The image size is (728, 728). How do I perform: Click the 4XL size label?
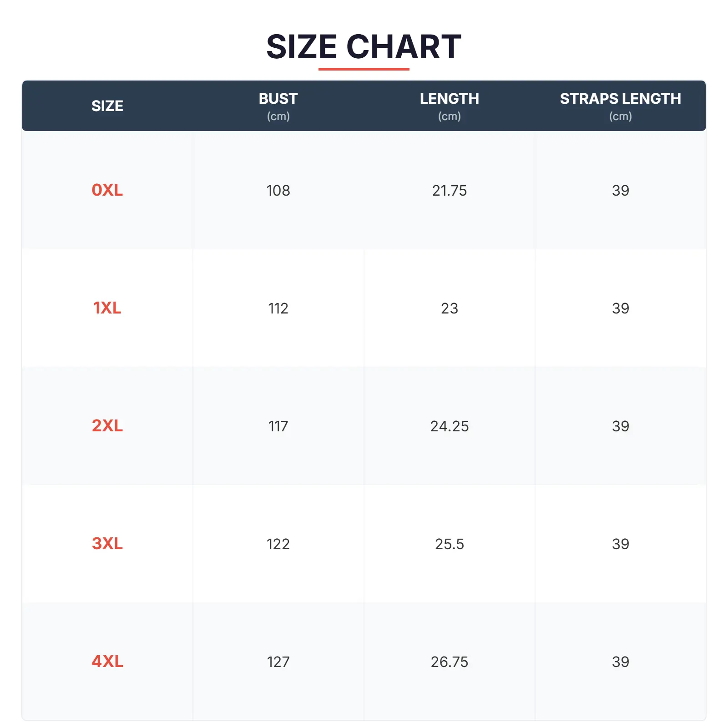click(107, 662)
